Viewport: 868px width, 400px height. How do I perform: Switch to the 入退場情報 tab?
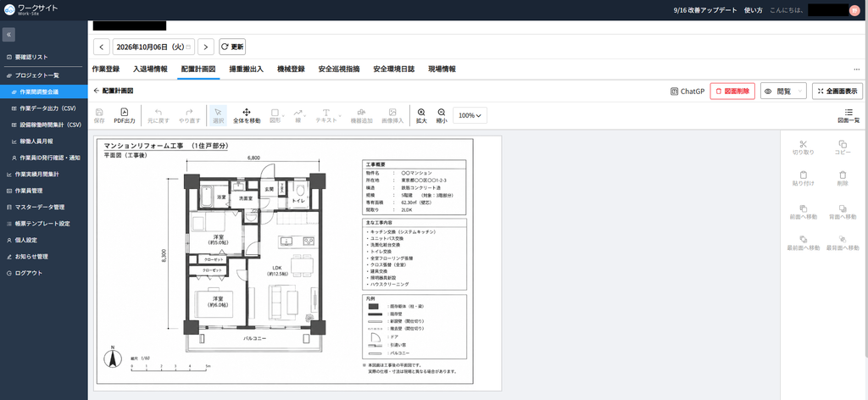coord(150,69)
